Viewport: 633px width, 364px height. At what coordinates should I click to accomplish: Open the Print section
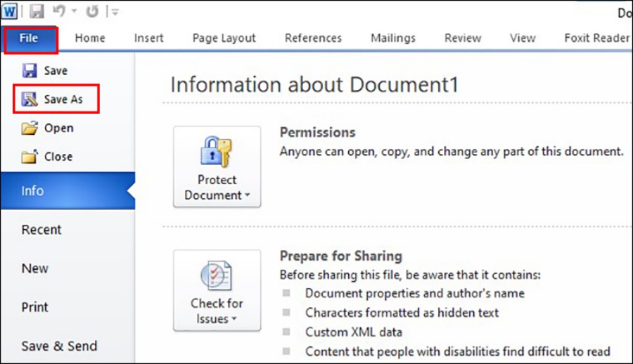pos(35,307)
